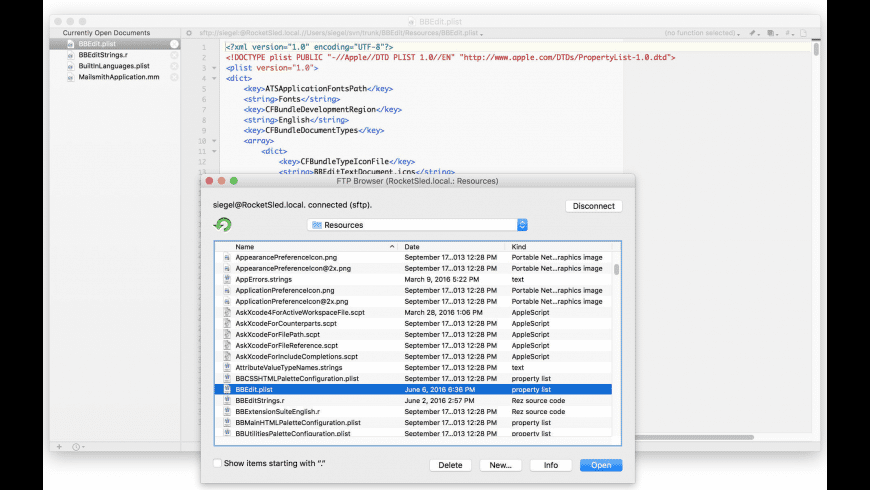Viewport: 870px width, 490px height.
Task: Select ApplicationPreferenceIcon@2x.png row
Action: pos(413,301)
